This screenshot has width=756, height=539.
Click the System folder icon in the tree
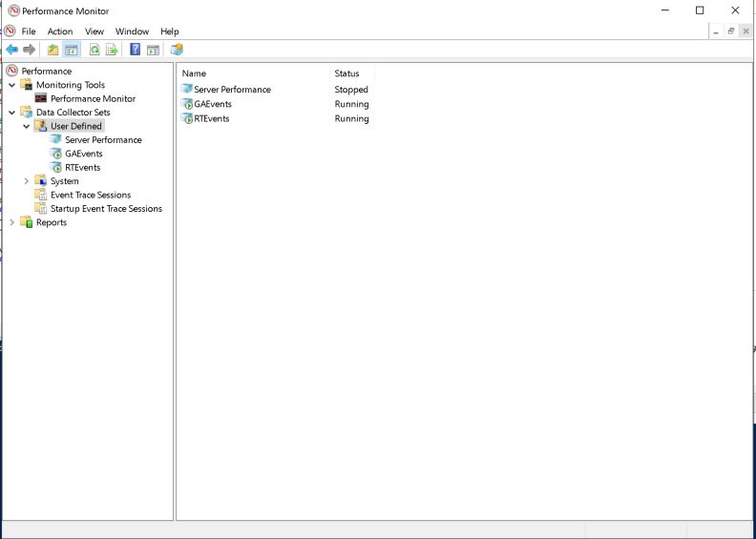[x=41, y=181]
